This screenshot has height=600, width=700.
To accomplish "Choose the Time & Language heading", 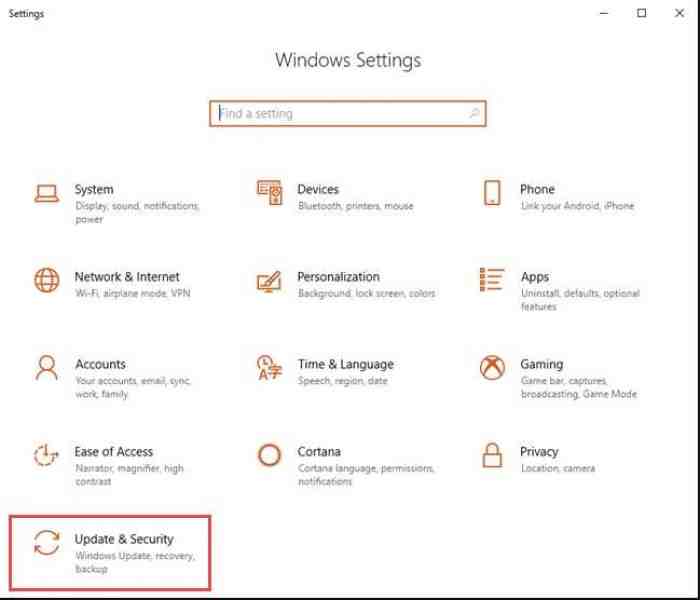I will pos(346,365).
